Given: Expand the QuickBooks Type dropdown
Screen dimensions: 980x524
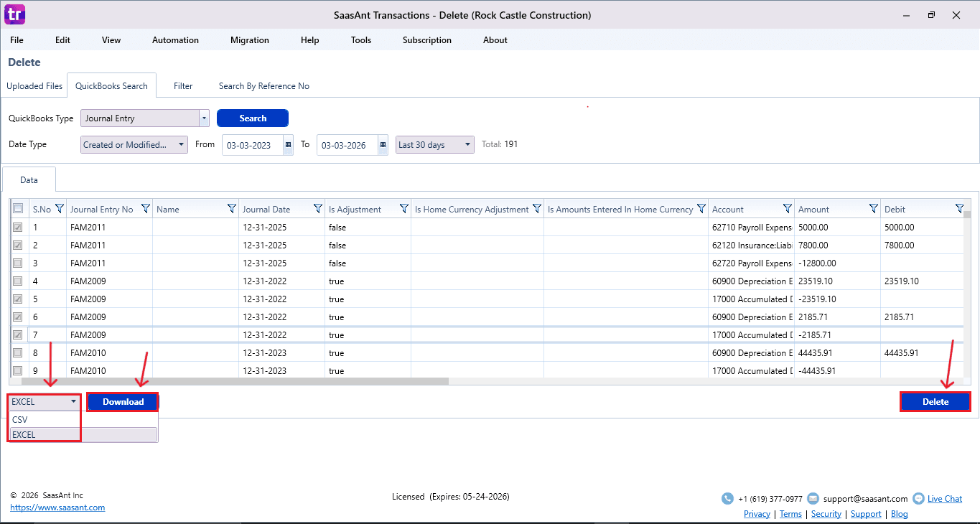Looking at the screenshot, I should (x=204, y=118).
